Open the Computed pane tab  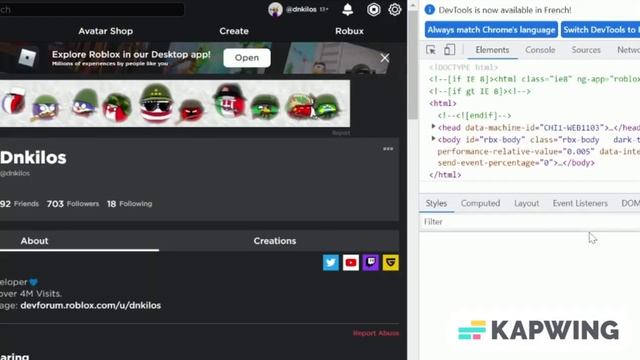pos(480,203)
